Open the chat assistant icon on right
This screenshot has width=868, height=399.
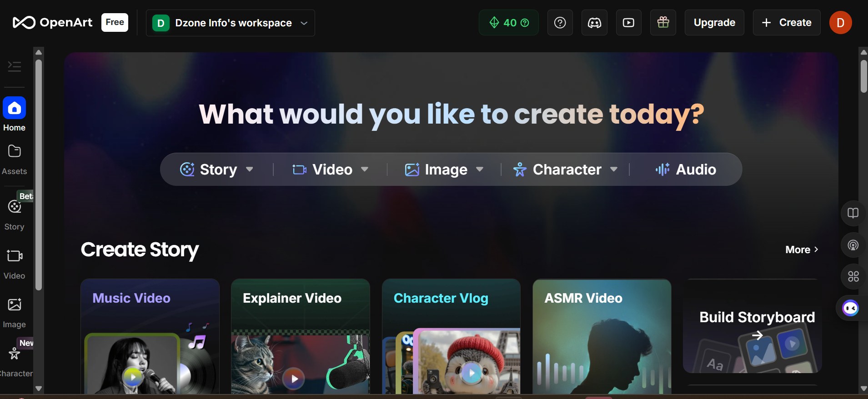(x=851, y=308)
